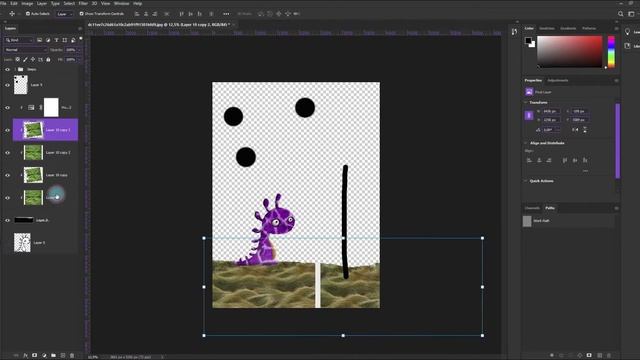Image resolution: width=640 pixels, height=360 pixels.
Task: Filter layers by shape layer icon
Action: point(65,40)
